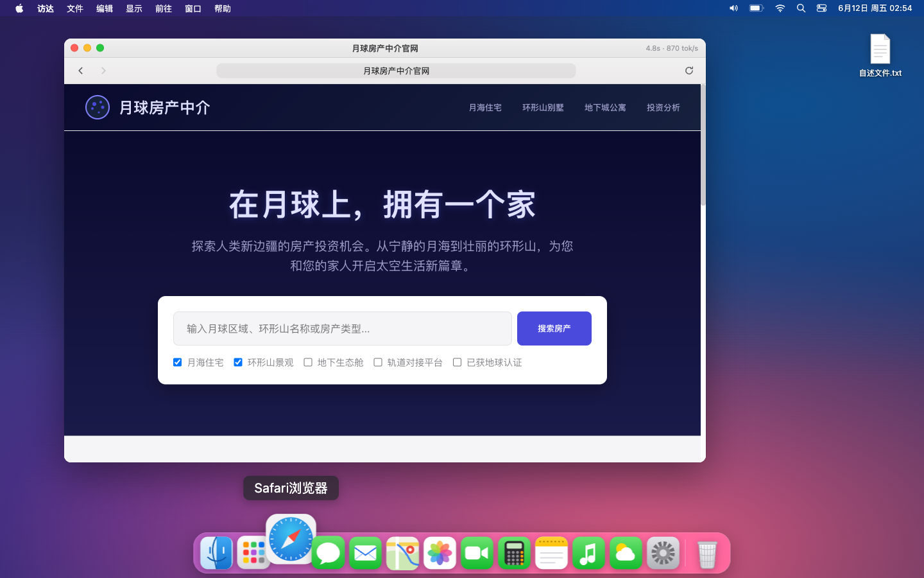Launch Safari from the dock
The image size is (924, 578).
click(291, 539)
